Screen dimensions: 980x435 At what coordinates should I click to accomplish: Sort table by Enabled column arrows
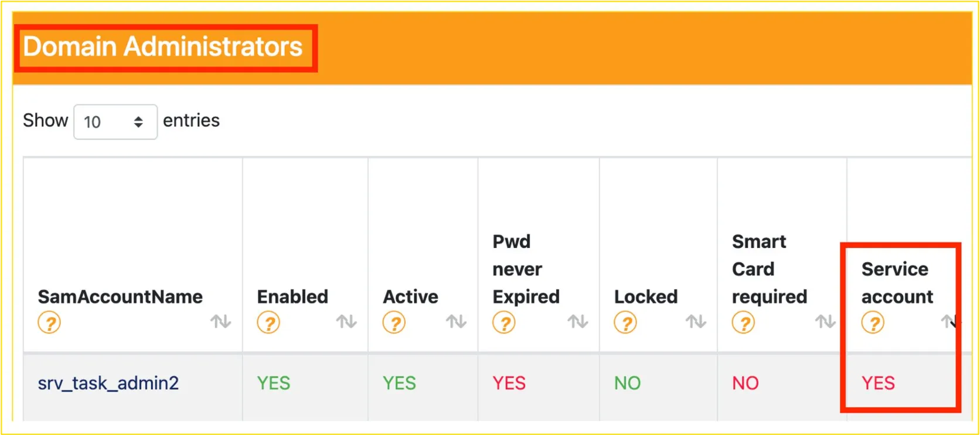[x=346, y=321]
